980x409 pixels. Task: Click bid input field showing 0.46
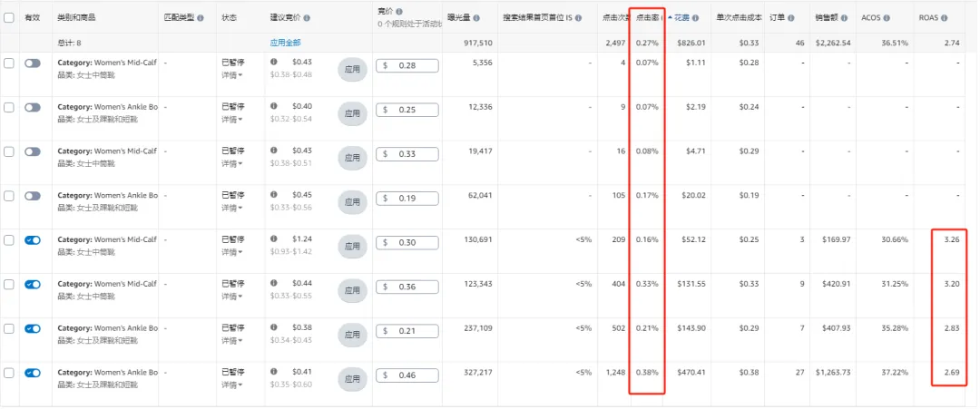(x=407, y=376)
